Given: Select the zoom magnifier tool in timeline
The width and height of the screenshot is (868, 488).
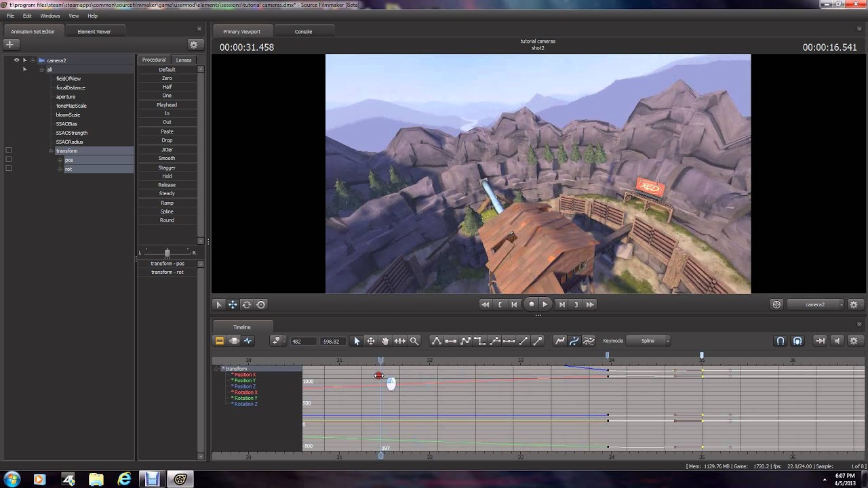Looking at the screenshot, I should [x=414, y=341].
